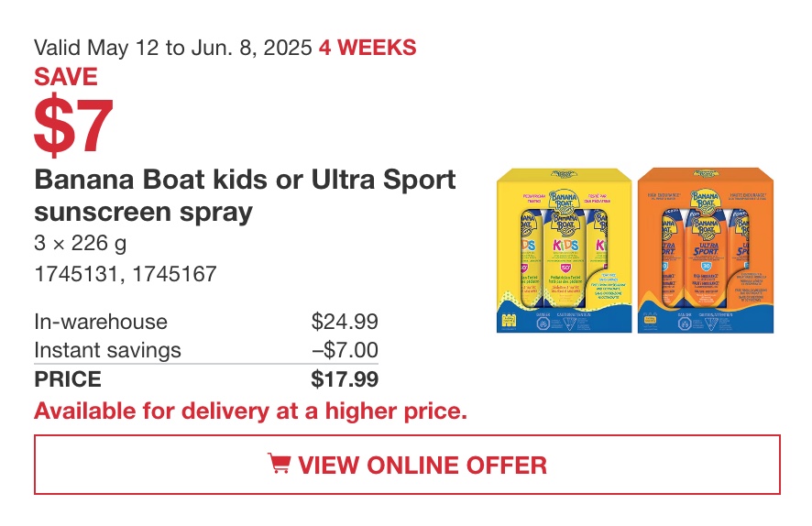
Task: Click the 3 × 226 g size text
Action: (x=81, y=243)
